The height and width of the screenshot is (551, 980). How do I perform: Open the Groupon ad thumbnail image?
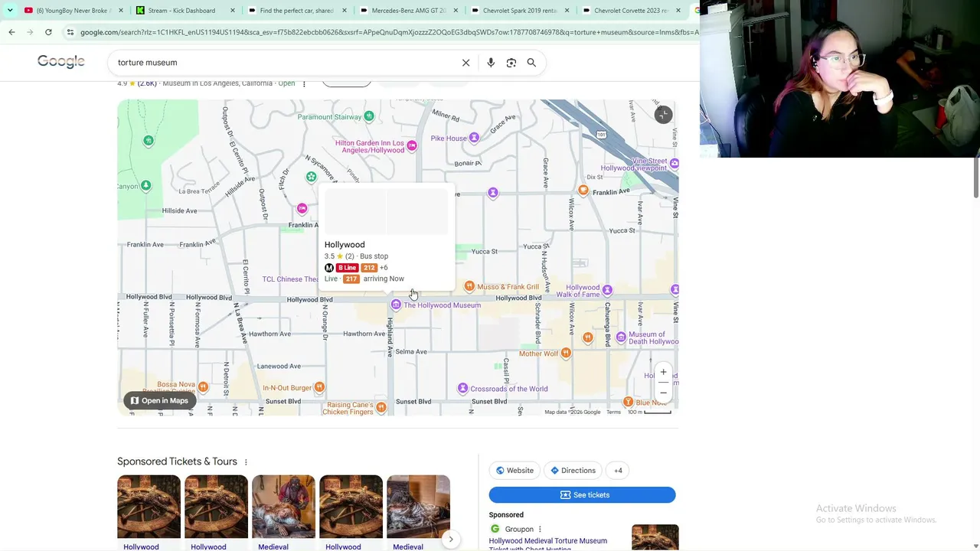tap(655, 537)
